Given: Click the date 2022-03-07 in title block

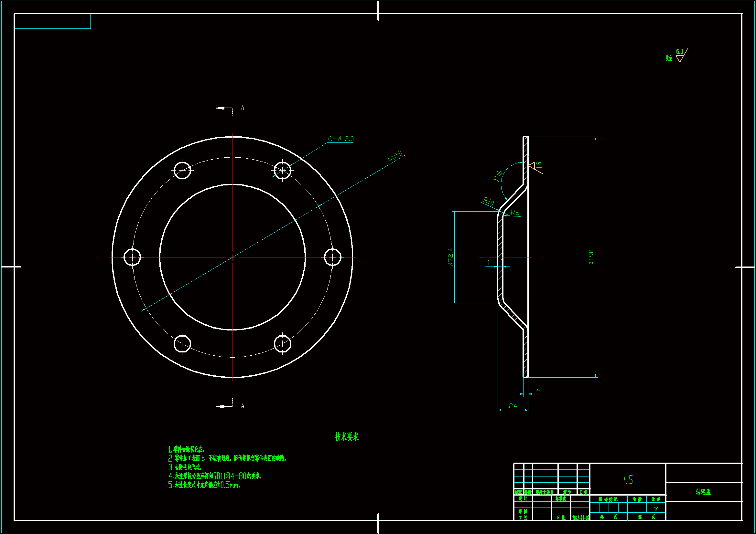Looking at the screenshot, I should pos(580,518).
